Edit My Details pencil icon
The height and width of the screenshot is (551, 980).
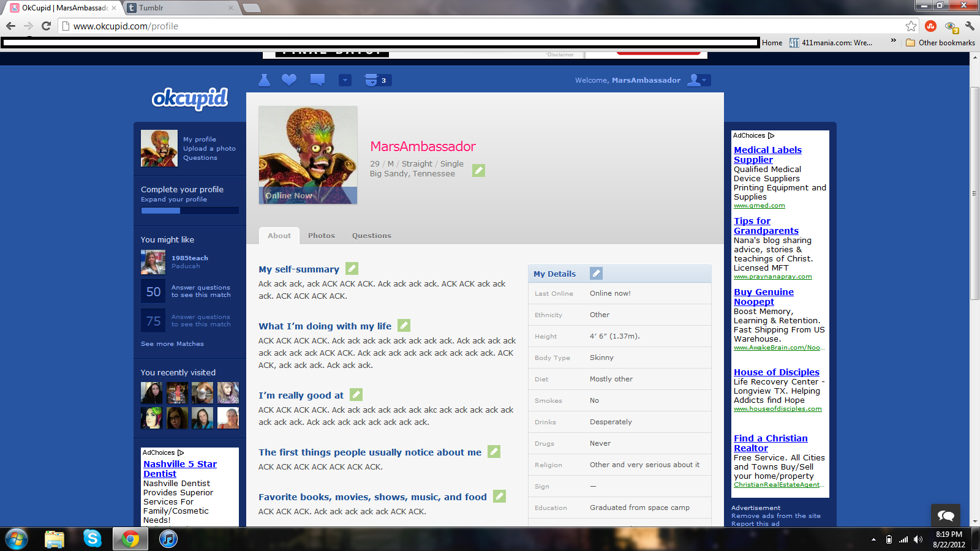(x=596, y=273)
